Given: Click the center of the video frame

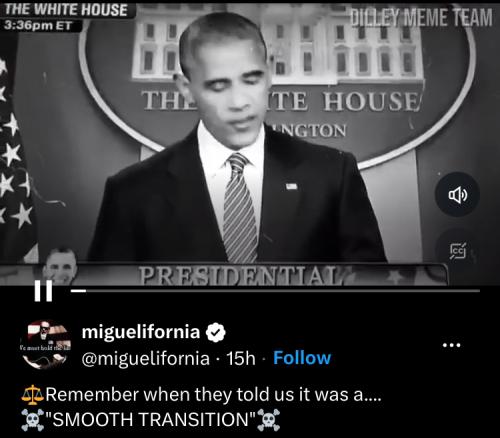Looking at the screenshot, I should pyautogui.click(x=250, y=143).
